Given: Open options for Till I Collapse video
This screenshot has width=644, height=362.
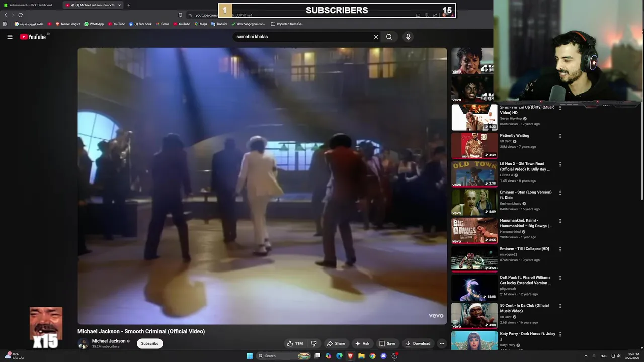Looking at the screenshot, I should 560,249.
